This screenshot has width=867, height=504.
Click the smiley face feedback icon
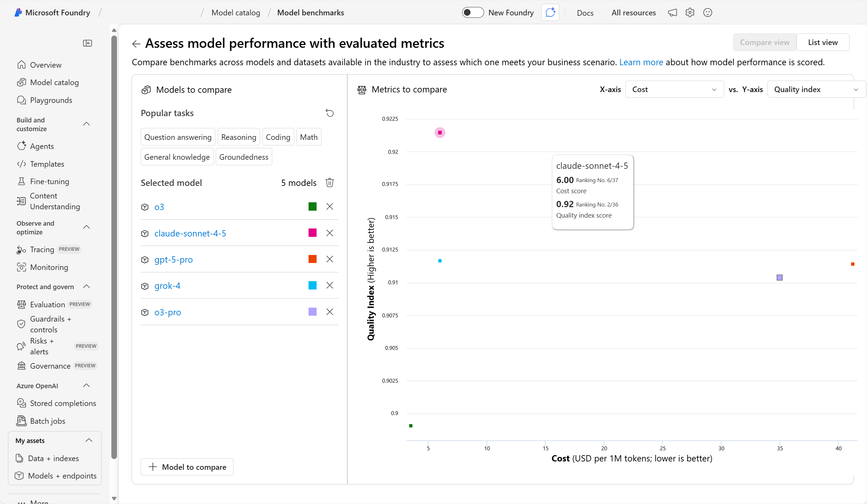[x=707, y=13]
